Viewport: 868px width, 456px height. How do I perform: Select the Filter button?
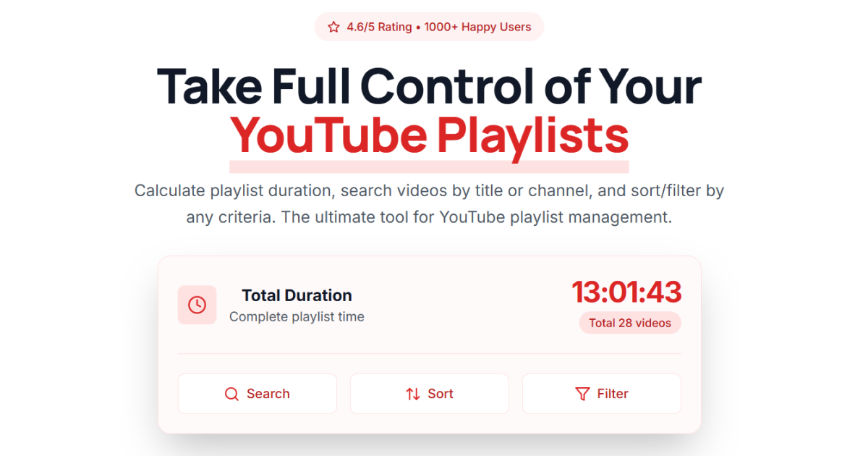coord(601,394)
